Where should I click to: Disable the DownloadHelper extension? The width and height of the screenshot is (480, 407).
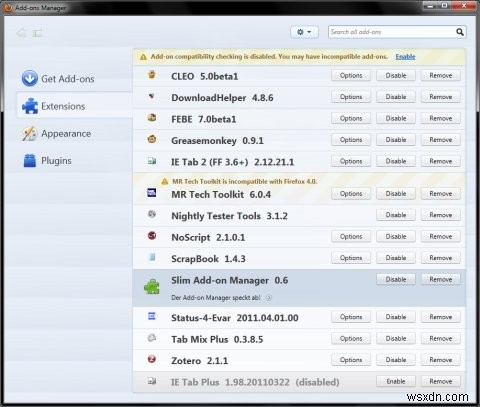[x=396, y=97]
